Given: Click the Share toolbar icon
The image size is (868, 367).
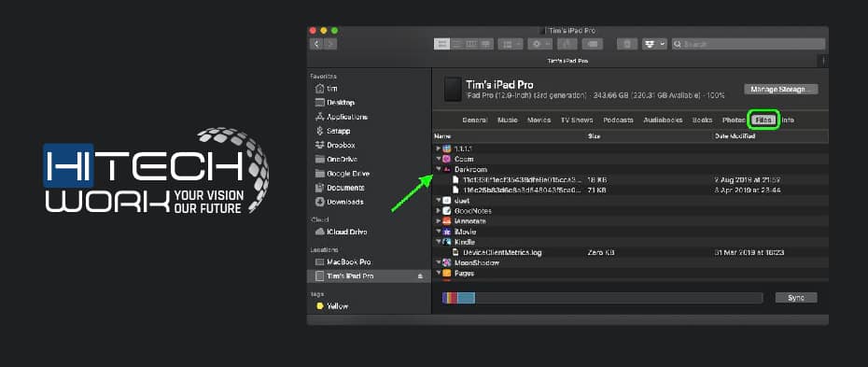Looking at the screenshot, I should tap(567, 44).
